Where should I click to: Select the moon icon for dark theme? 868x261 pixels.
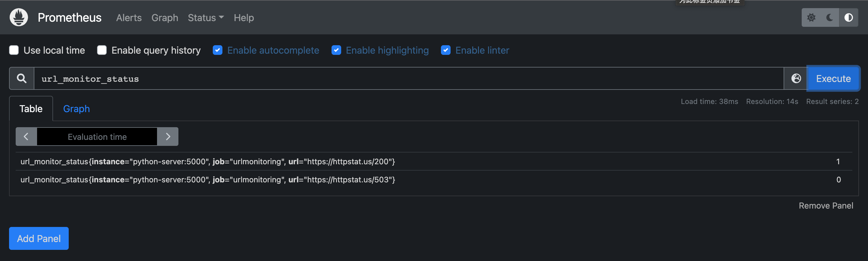830,17
